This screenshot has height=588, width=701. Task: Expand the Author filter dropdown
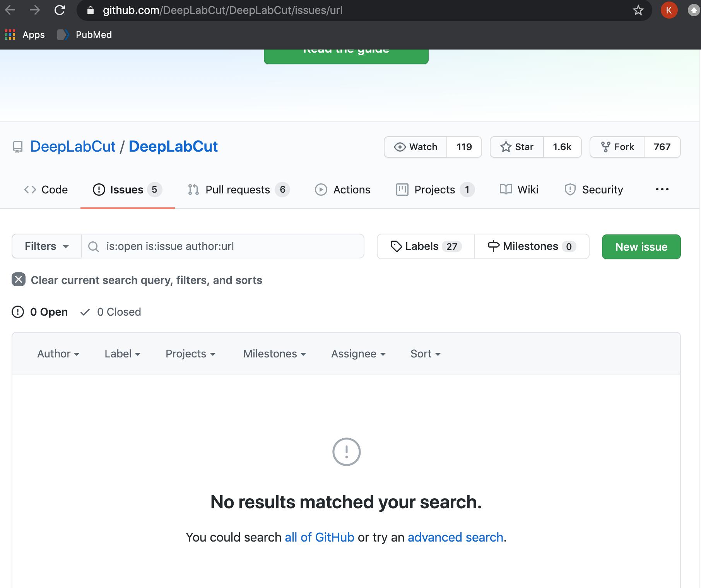pos(58,354)
